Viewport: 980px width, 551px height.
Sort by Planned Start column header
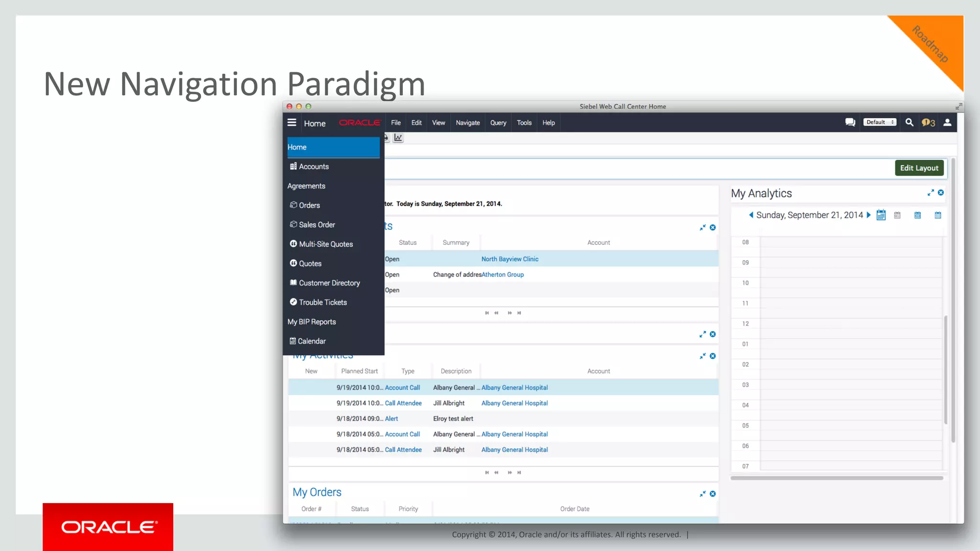pos(359,371)
